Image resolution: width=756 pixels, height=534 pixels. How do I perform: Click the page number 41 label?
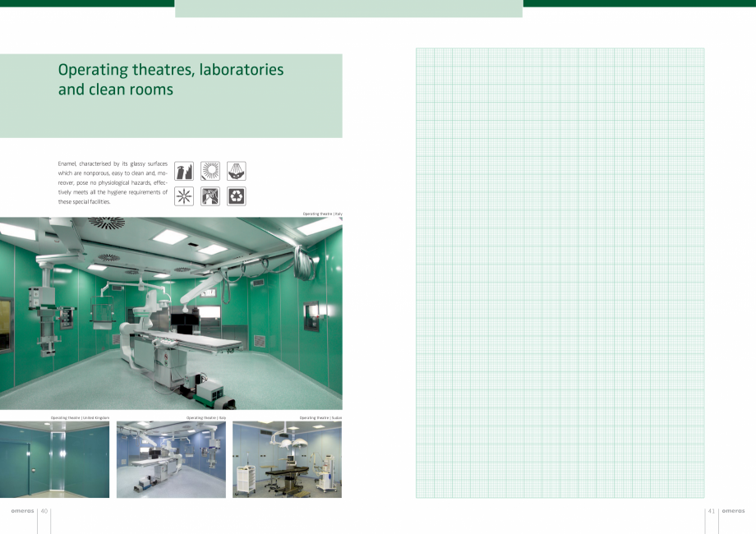[x=710, y=510]
